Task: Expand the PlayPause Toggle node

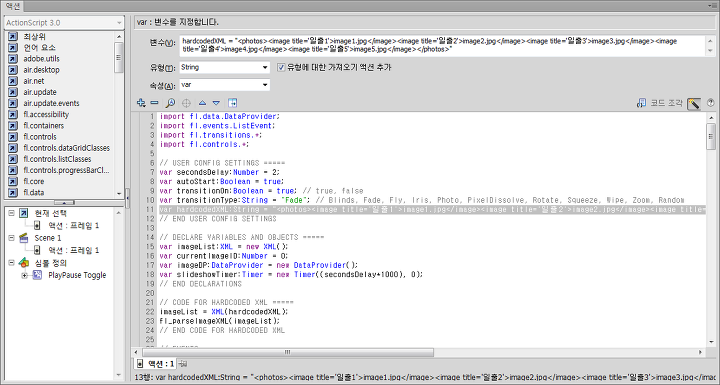Action: pos(24,275)
